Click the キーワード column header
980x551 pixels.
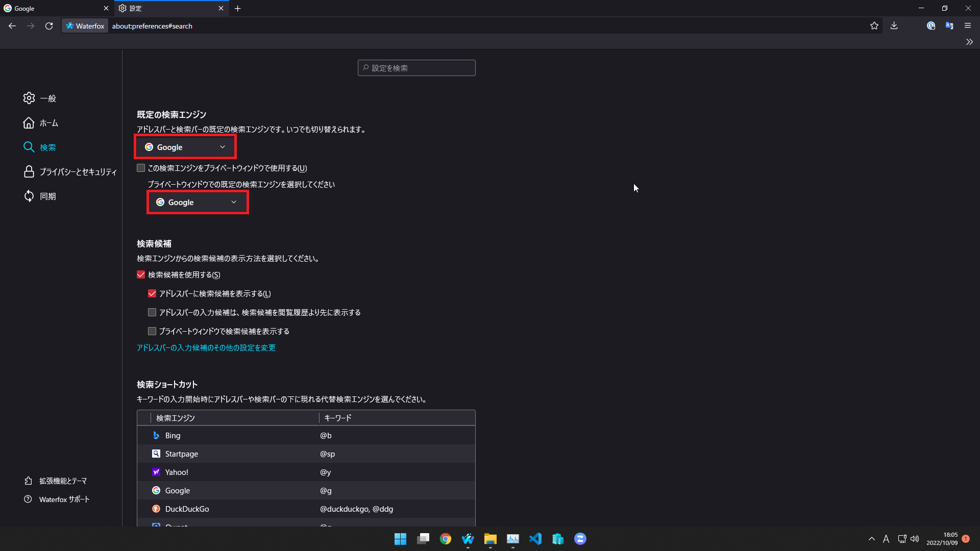[397, 418]
